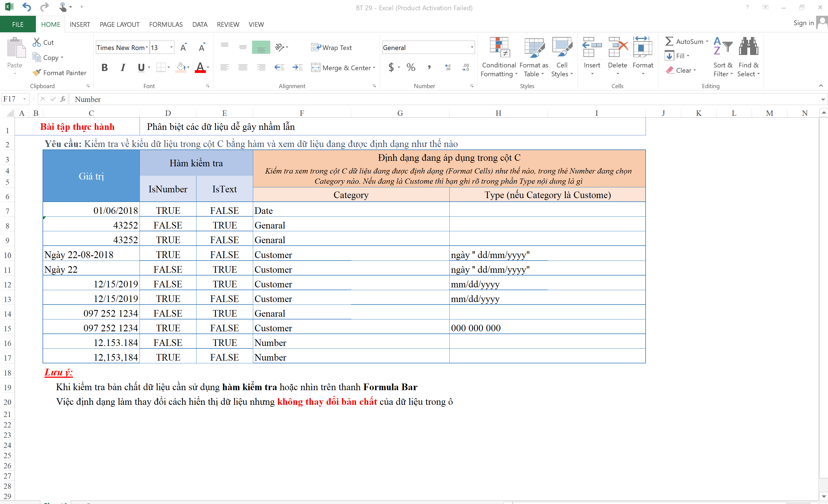The height and width of the screenshot is (504, 828).
Task: Click the Increase Font Size icon
Action: click(x=184, y=47)
